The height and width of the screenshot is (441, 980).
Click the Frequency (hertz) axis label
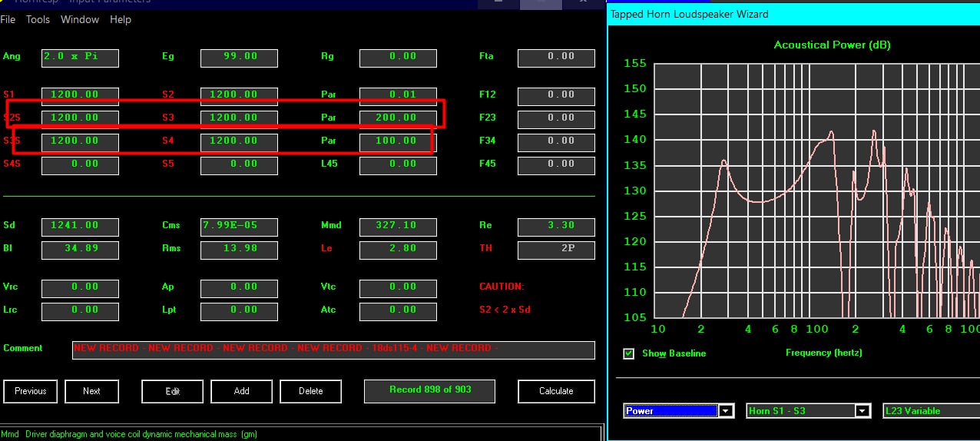[823, 353]
